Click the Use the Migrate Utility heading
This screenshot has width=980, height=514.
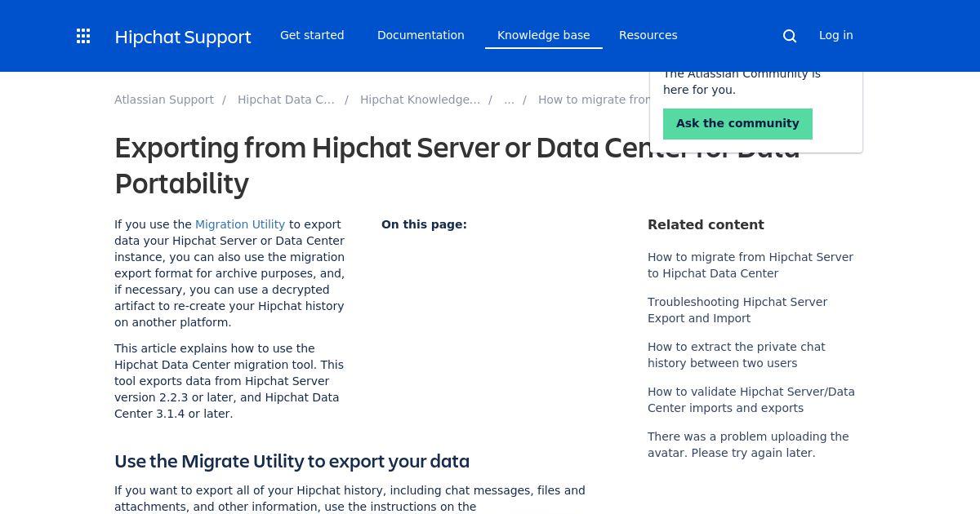pyautogui.click(x=292, y=461)
